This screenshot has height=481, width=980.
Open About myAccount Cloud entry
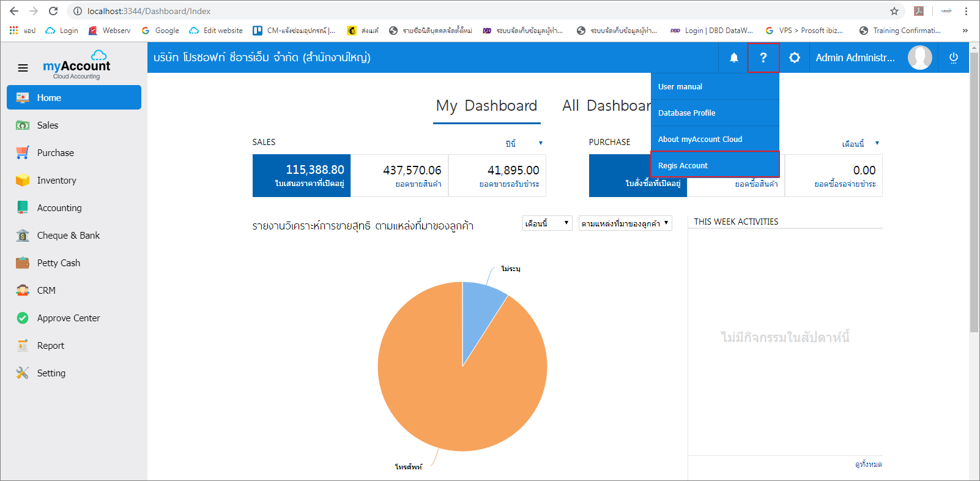pyautogui.click(x=715, y=140)
